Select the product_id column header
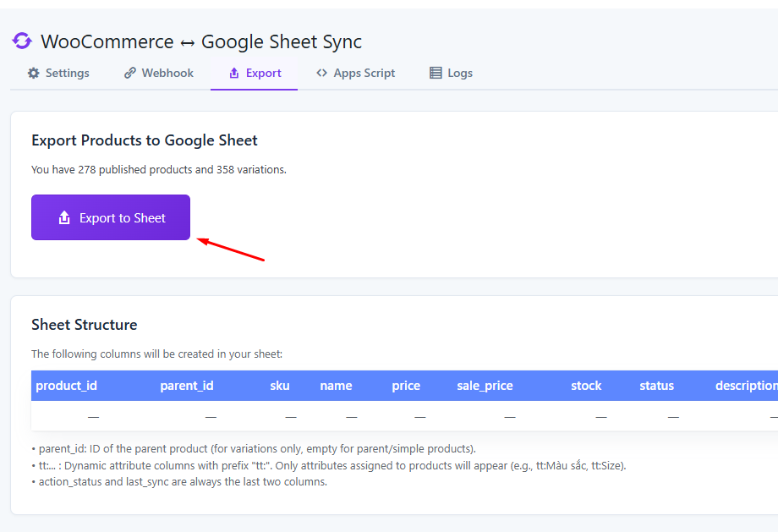 (66, 386)
